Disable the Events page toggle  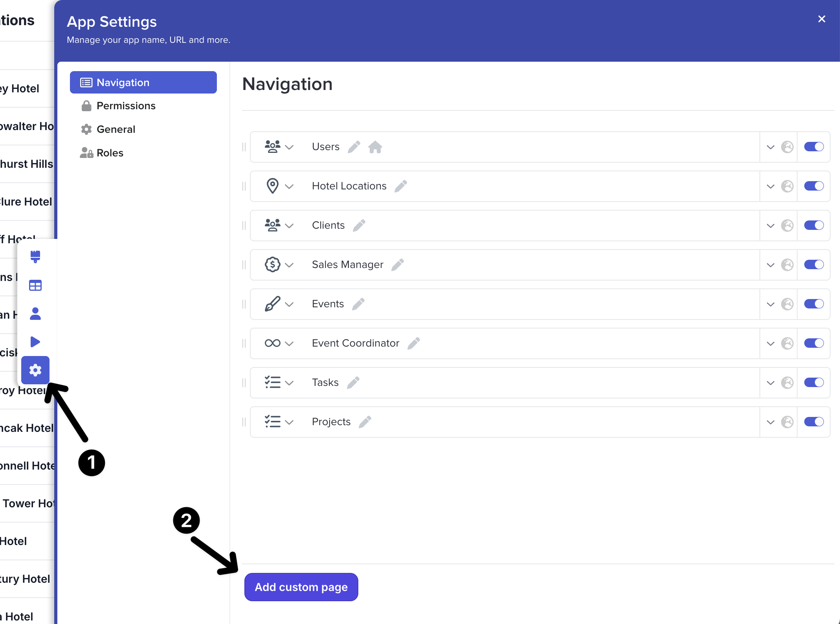(814, 304)
